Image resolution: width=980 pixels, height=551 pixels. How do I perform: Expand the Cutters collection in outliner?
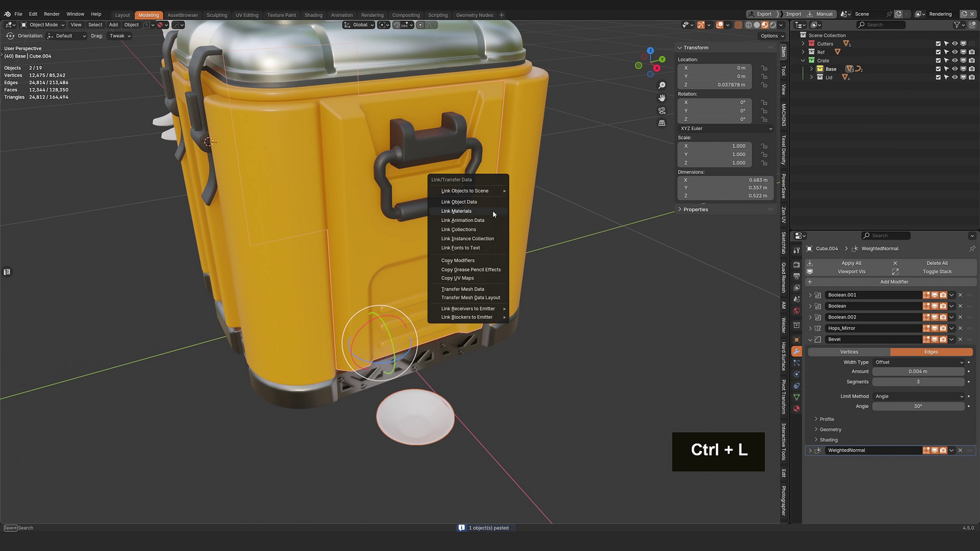(804, 44)
